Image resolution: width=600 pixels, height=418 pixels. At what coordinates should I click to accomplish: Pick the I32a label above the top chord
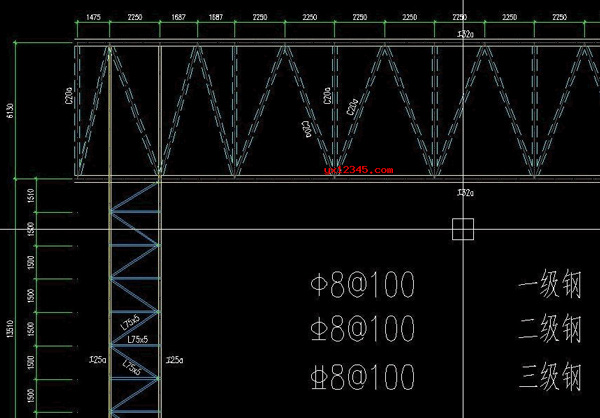465,34
